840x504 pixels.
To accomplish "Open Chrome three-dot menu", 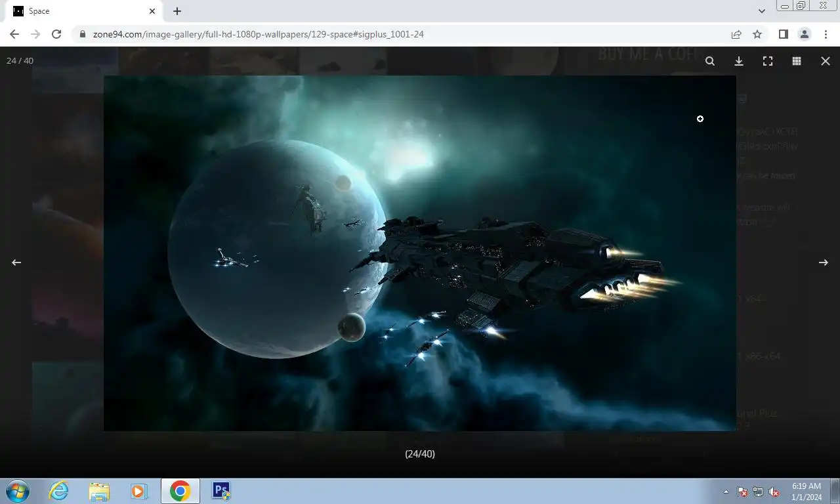I will click(826, 34).
